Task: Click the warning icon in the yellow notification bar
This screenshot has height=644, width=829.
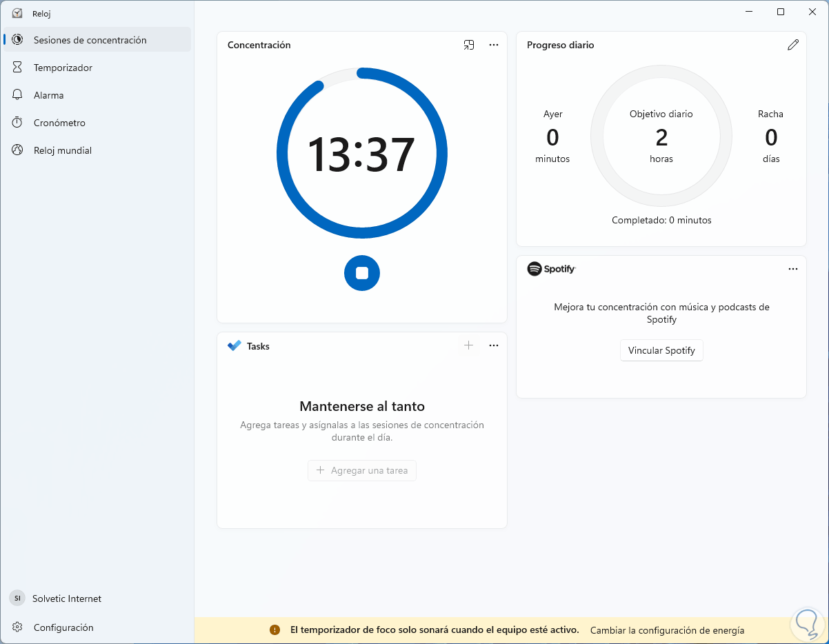Action: pyautogui.click(x=275, y=630)
